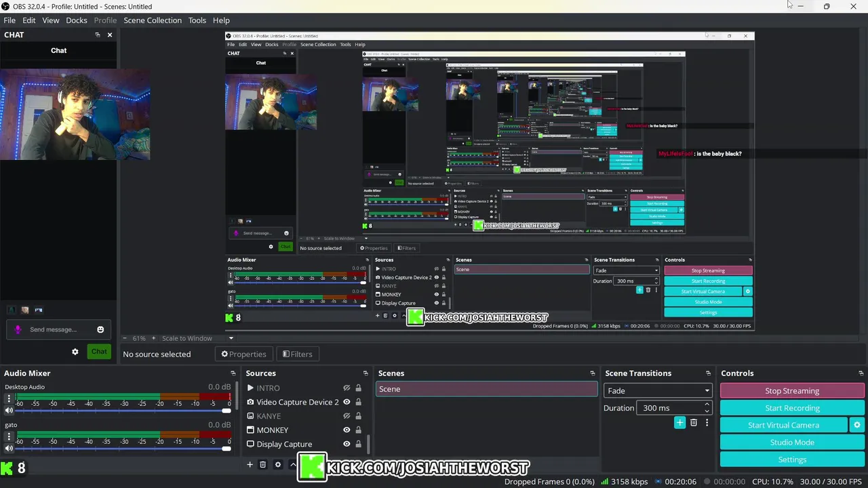Open the View menu
Screen dimensions: 868x488
pos(51,20)
